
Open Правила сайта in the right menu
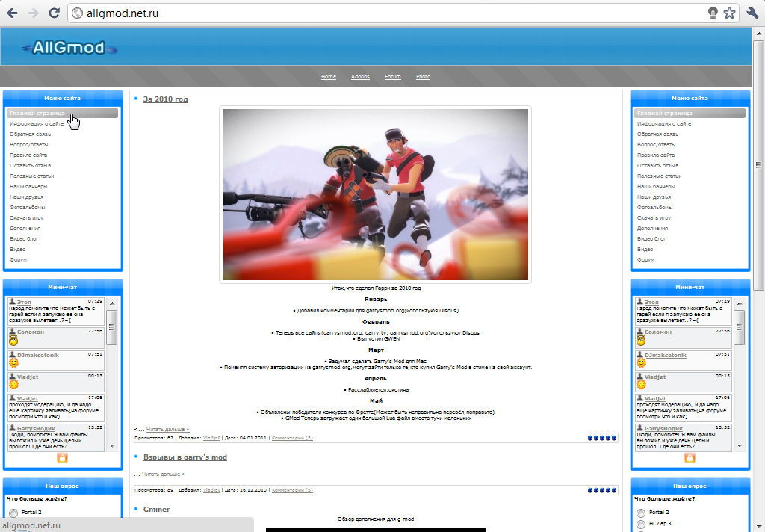tap(656, 155)
